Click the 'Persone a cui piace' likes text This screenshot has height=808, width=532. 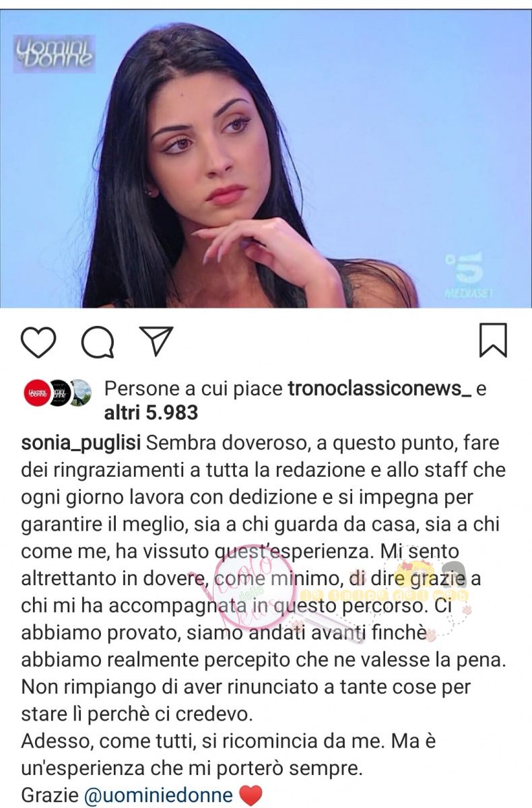click(194, 389)
